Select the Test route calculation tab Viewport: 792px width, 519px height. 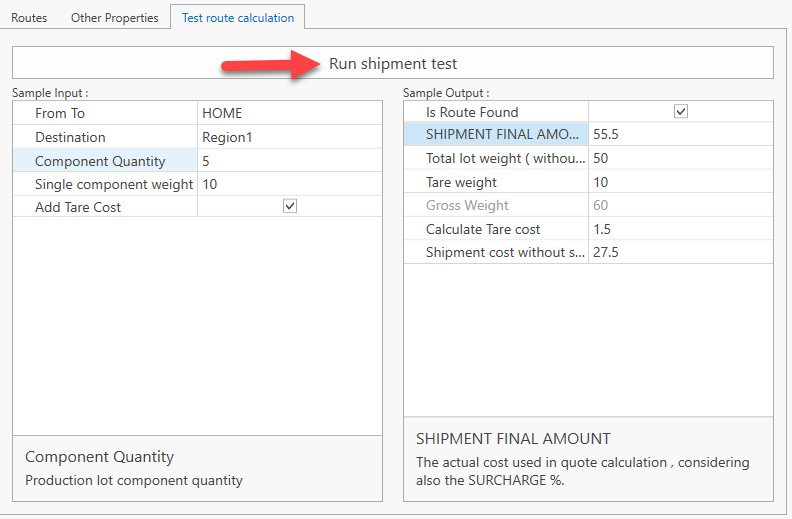[238, 18]
